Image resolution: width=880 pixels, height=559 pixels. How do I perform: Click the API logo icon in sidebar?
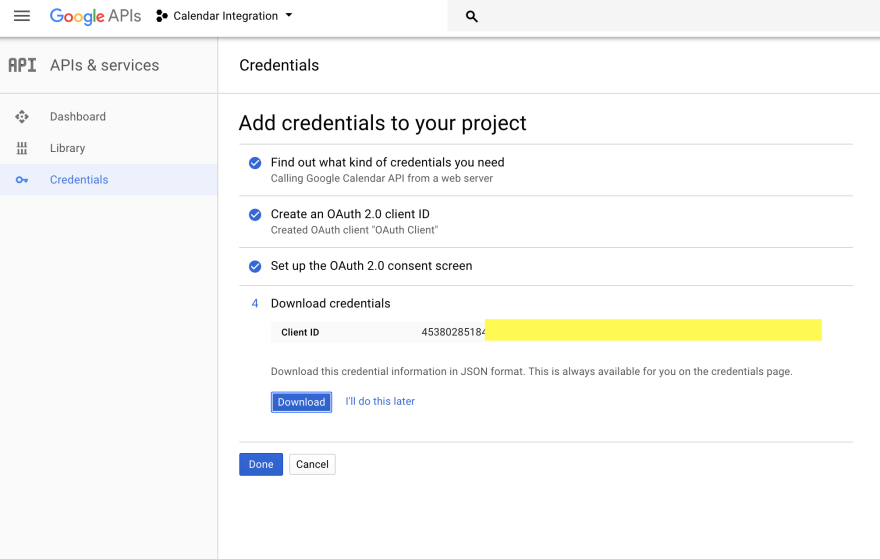tap(22, 65)
